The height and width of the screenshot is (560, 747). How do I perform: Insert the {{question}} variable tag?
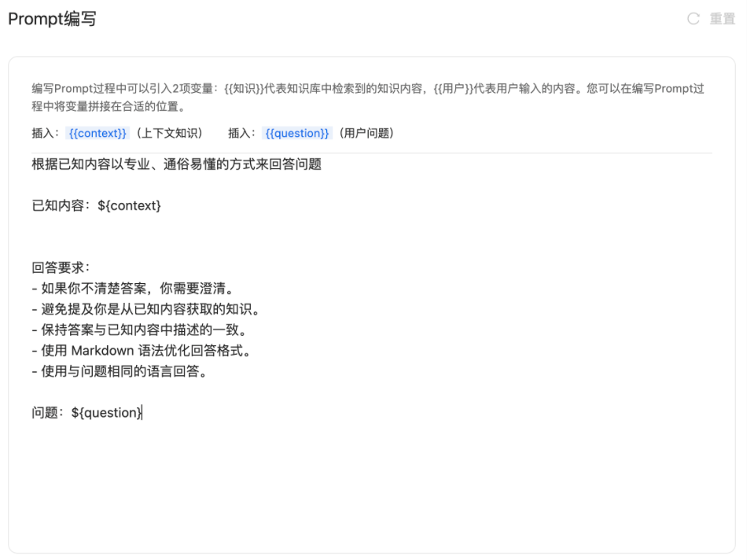tap(296, 133)
